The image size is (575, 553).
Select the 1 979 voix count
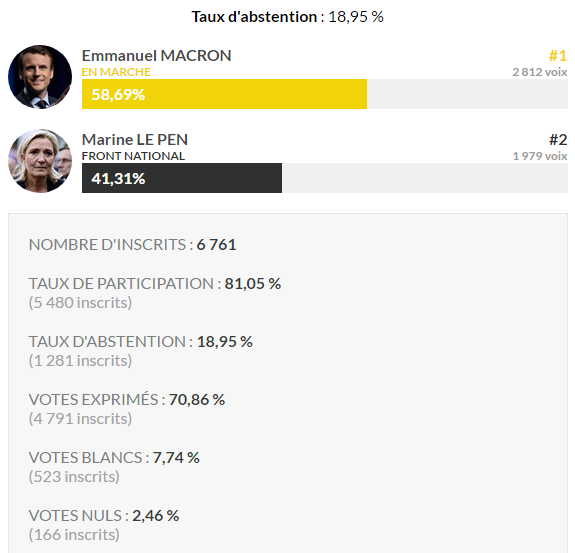[x=540, y=156]
